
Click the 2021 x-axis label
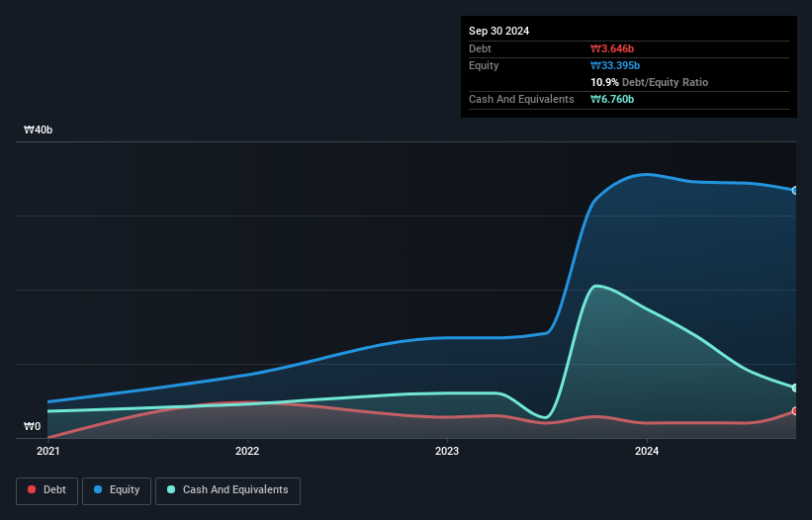[48, 451]
